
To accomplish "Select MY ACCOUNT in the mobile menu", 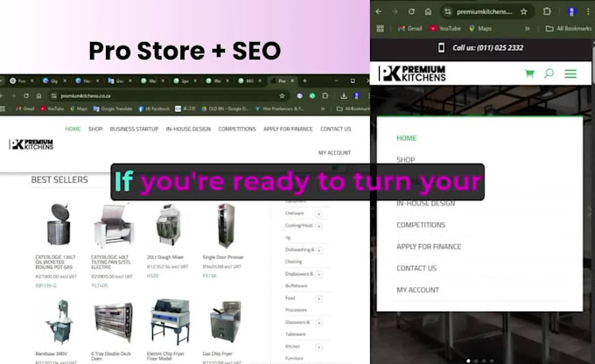I will (417, 290).
